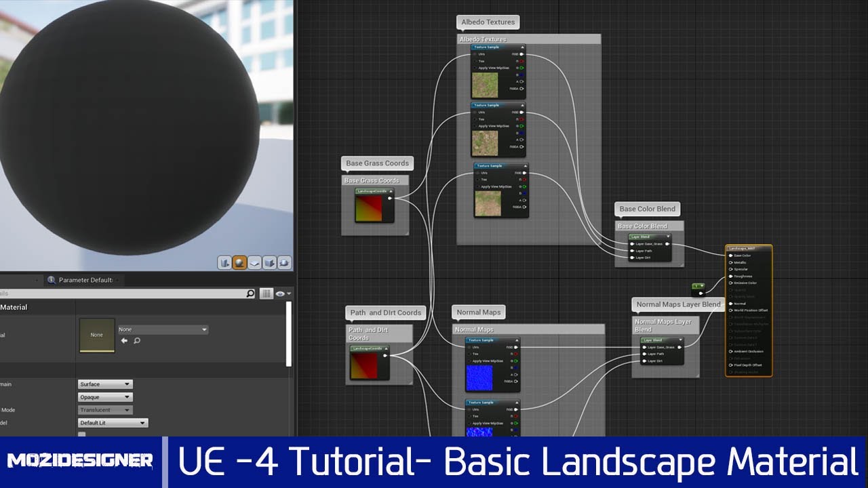Click the Metallic input pin on Landscape_MAT

[x=730, y=262]
